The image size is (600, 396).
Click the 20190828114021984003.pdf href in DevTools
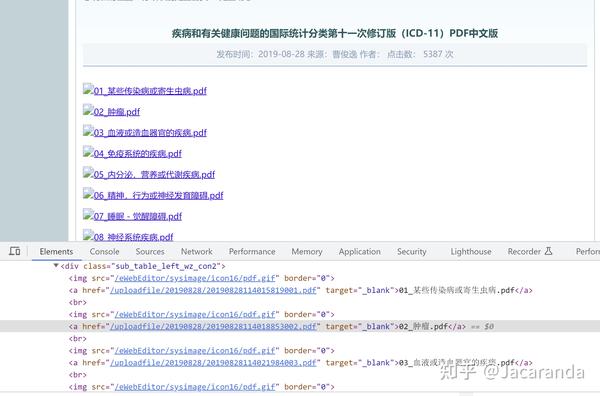coord(213,363)
